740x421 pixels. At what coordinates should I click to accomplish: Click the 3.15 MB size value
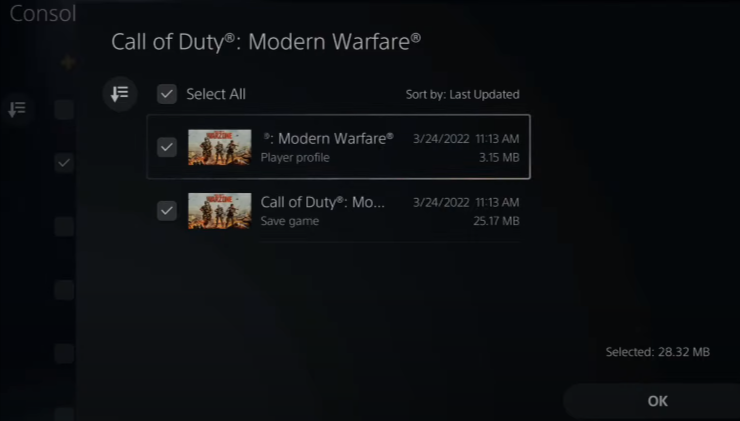click(499, 158)
